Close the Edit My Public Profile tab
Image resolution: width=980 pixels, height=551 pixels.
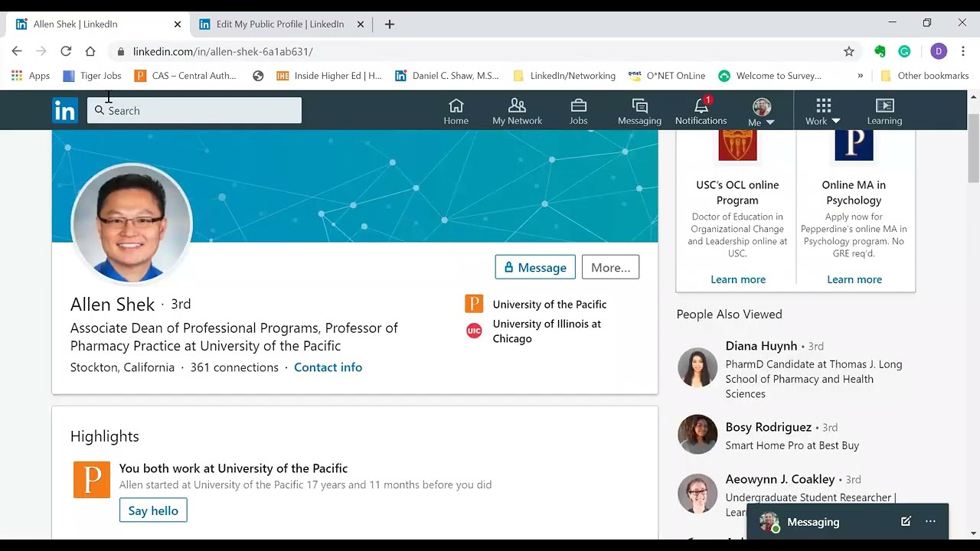[x=361, y=24]
